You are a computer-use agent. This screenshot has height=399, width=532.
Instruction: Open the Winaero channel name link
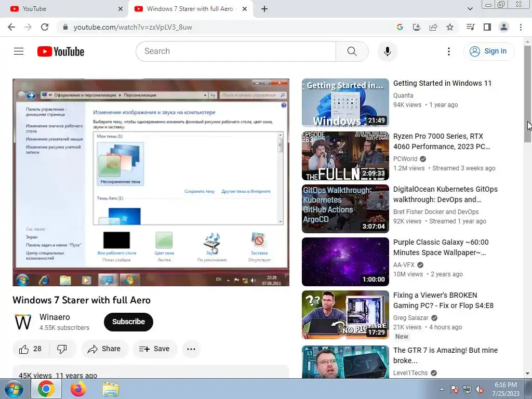pos(55,317)
